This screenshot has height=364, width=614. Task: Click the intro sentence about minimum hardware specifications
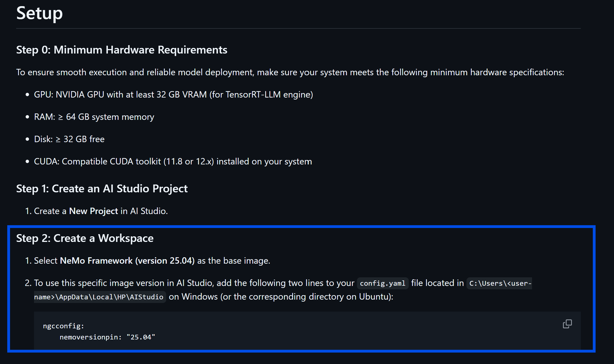click(290, 72)
